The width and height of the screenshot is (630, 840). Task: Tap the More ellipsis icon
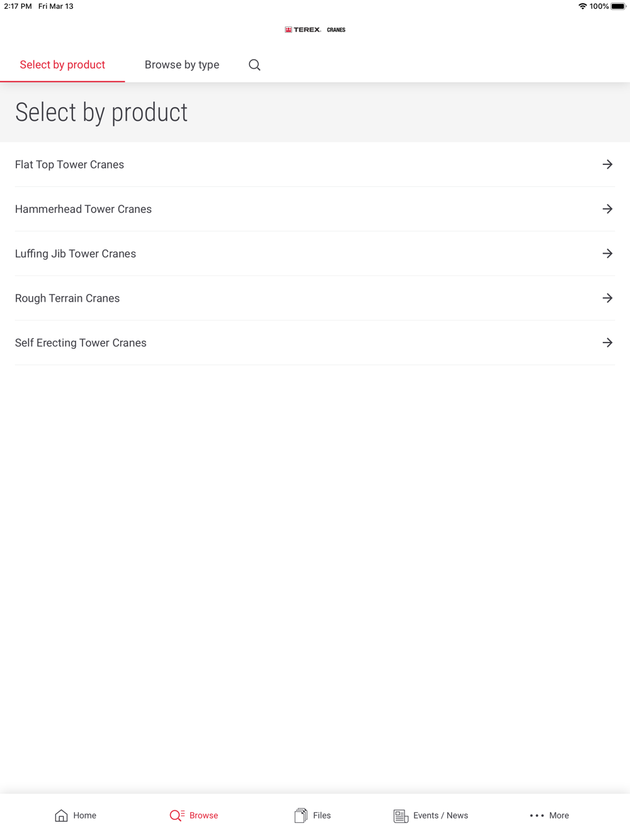(537, 815)
